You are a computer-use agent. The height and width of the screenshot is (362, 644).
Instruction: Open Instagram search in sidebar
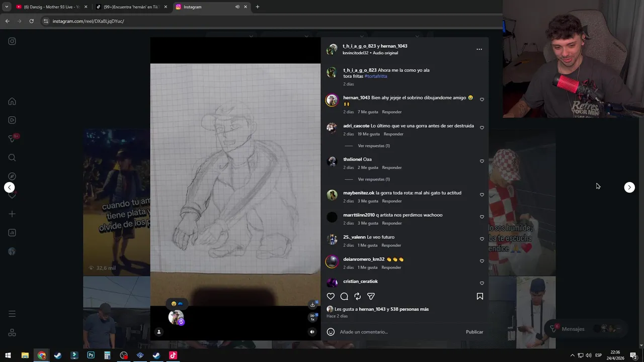click(x=12, y=157)
